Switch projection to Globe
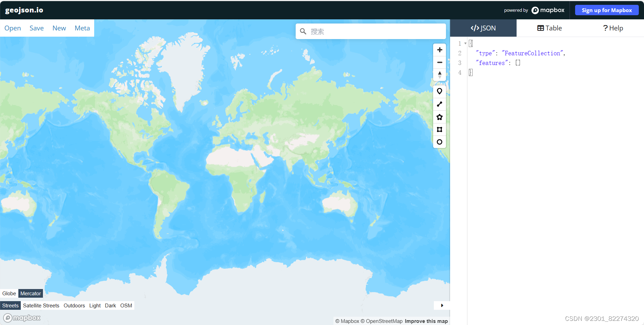644x325 pixels. pyautogui.click(x=9, y=293)
